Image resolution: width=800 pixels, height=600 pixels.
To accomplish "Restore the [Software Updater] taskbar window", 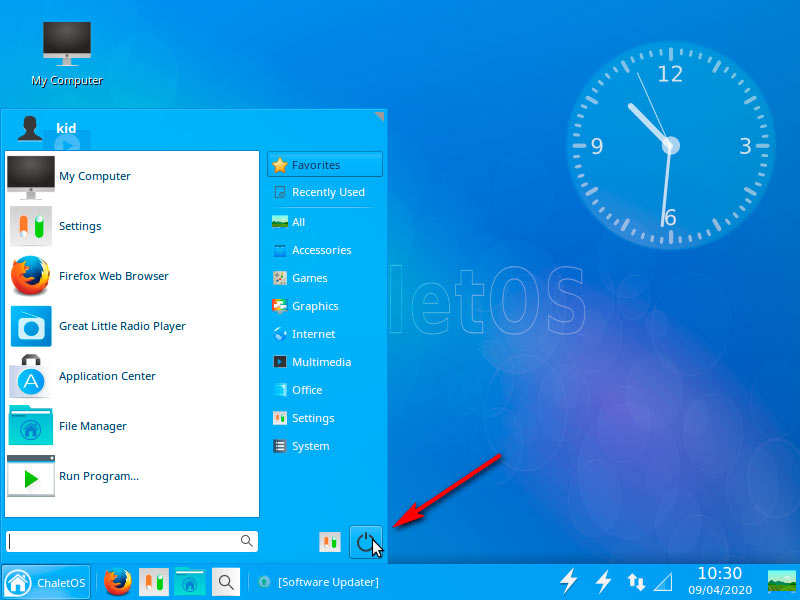I will tap(319, 582).
